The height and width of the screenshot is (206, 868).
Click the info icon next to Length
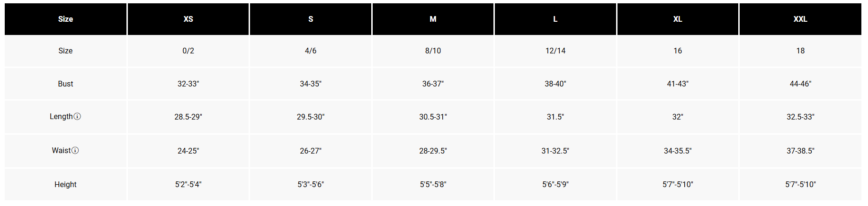pos(77,116)
